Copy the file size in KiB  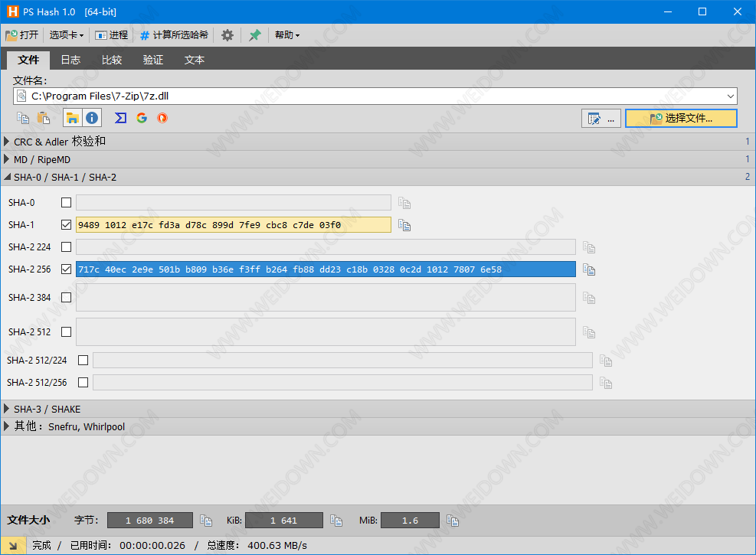coord(336,521)
